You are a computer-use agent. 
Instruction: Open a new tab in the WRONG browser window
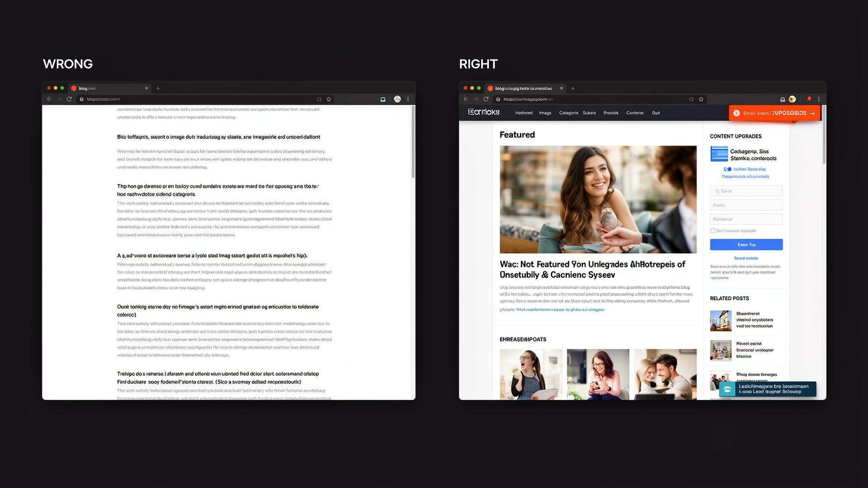pos(158,88)
